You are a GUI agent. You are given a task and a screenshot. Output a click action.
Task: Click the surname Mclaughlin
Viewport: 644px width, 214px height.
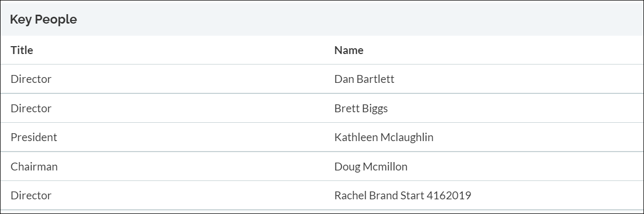coord(408,137)
